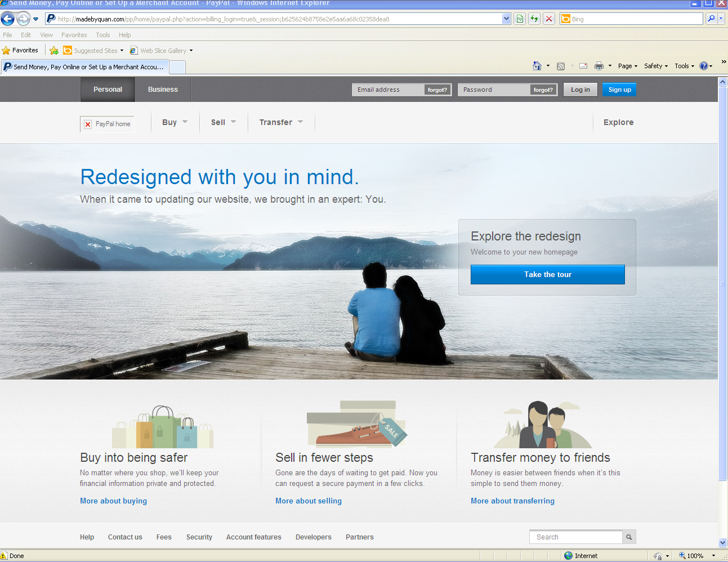Open the Tools command bar dropdown
This screenshot has width=728, height=562.
tap(685, 66)
